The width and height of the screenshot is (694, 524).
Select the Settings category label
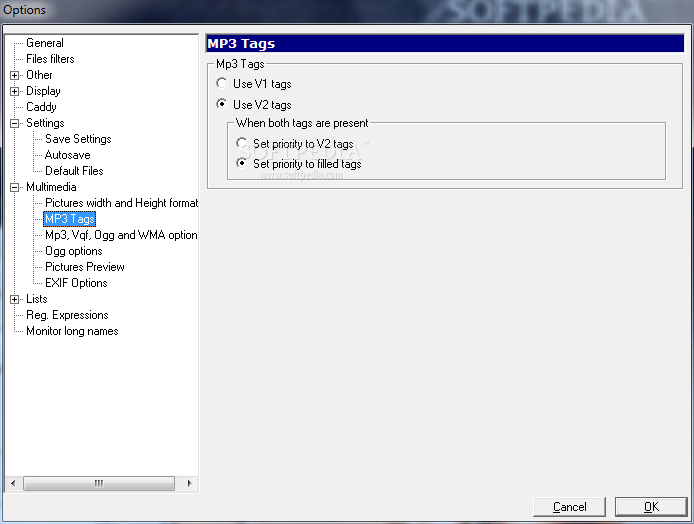pyautogui.click(x=45, y=123)
